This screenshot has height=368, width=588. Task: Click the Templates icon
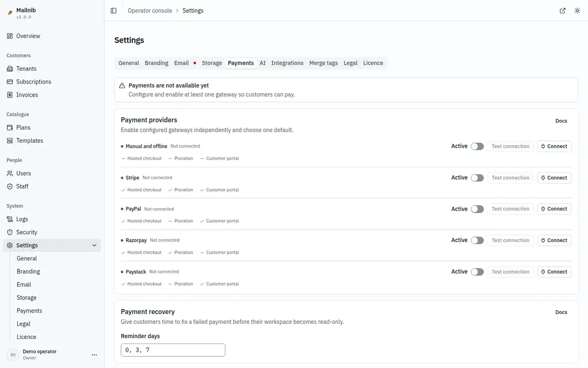[x=10, y=141]
